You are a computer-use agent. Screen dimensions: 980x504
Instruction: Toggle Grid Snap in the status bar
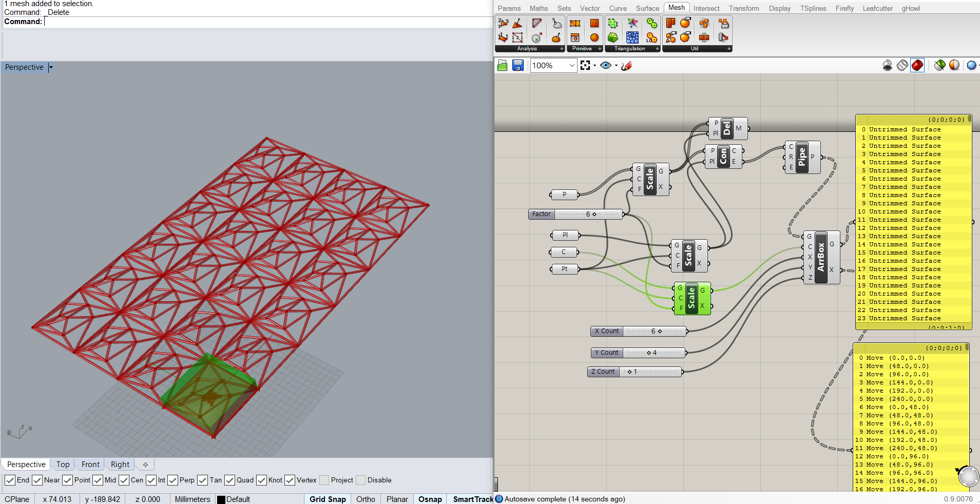pos(328,499)
